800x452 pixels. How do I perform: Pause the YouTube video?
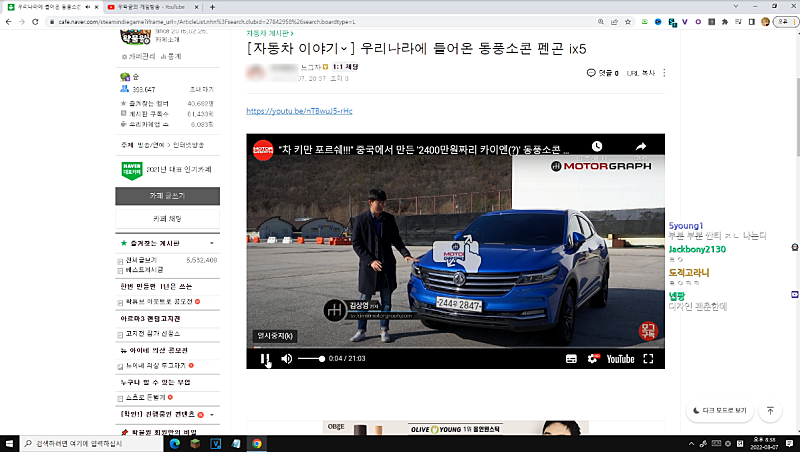[x=265, y=359]
